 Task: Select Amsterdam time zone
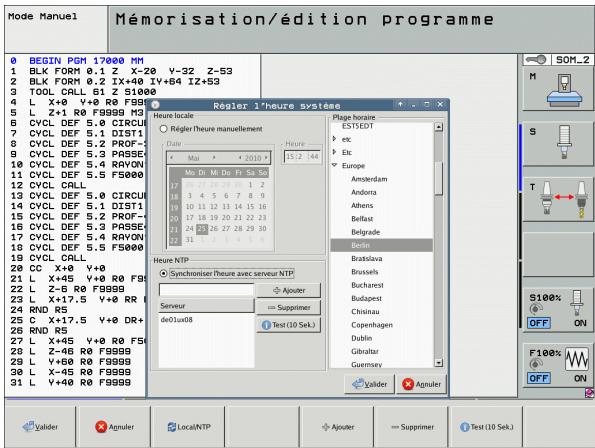click(369, 179)
